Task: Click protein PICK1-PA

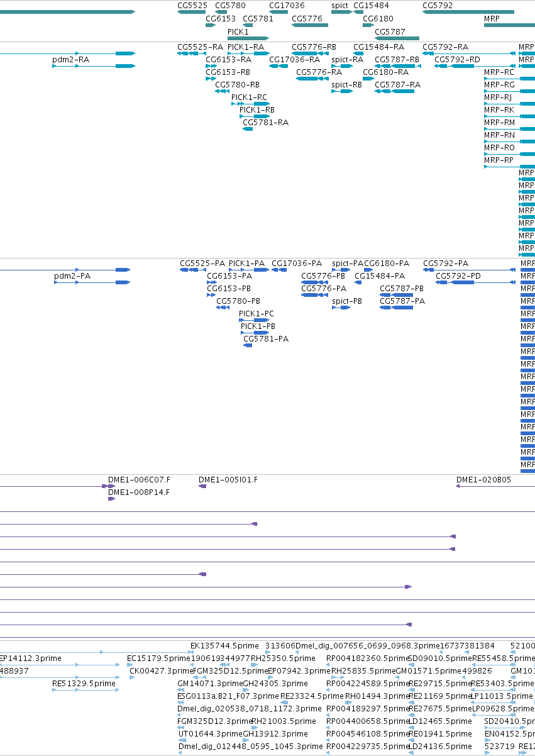Action: (x=247, y=264)
